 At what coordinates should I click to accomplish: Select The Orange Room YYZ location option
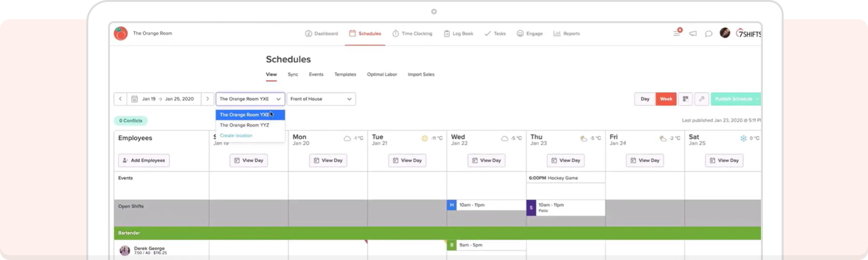pos(245,125)
